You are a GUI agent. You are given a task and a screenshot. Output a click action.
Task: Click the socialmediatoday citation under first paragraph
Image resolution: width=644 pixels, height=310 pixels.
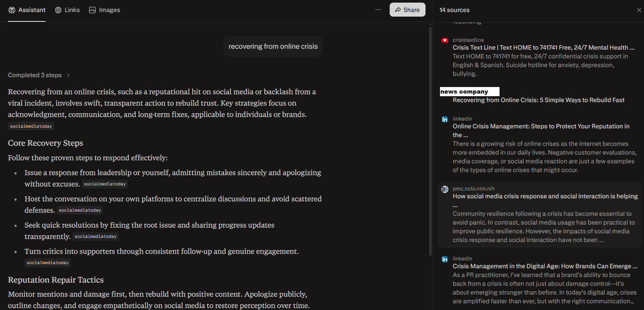point(31,126)
